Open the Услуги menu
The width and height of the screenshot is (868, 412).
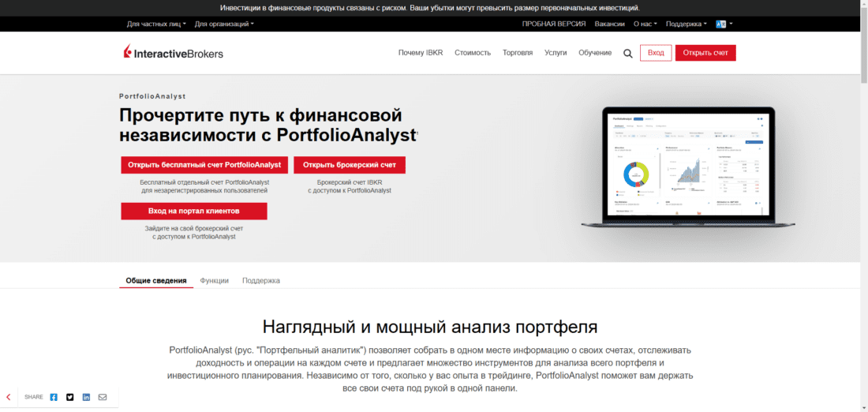click(556, 53)
